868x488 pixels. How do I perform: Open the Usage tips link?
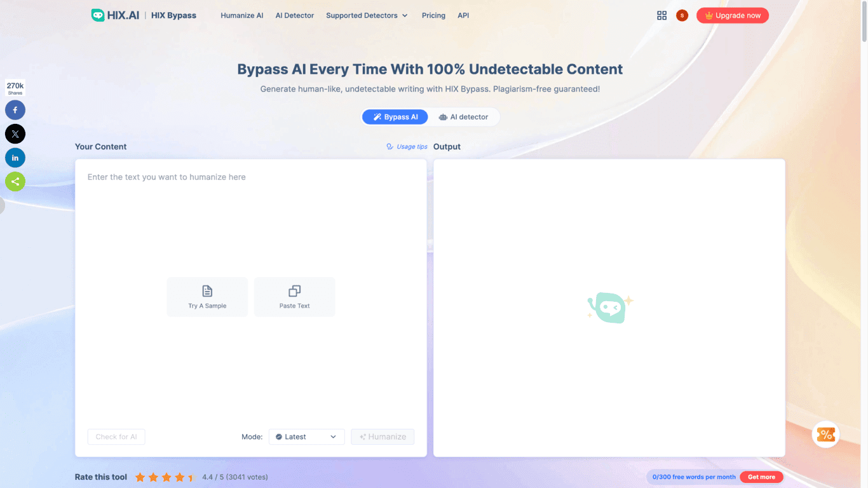click(x=407, y=147)
